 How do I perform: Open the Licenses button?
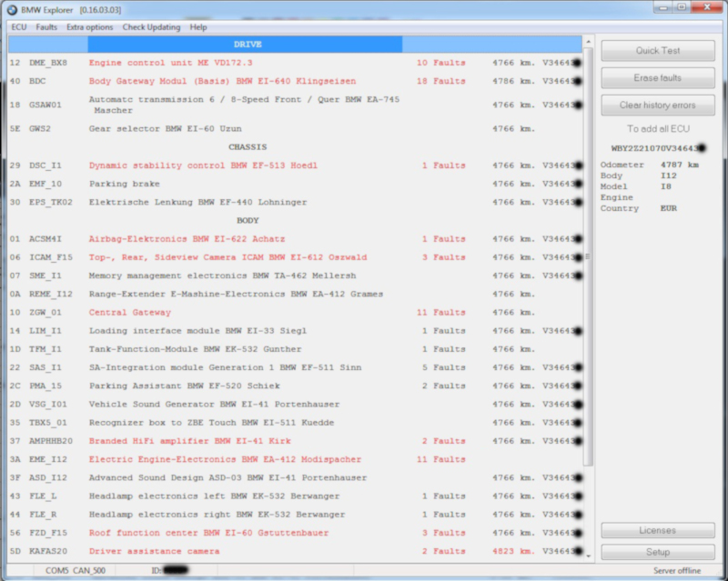point(658,530)
